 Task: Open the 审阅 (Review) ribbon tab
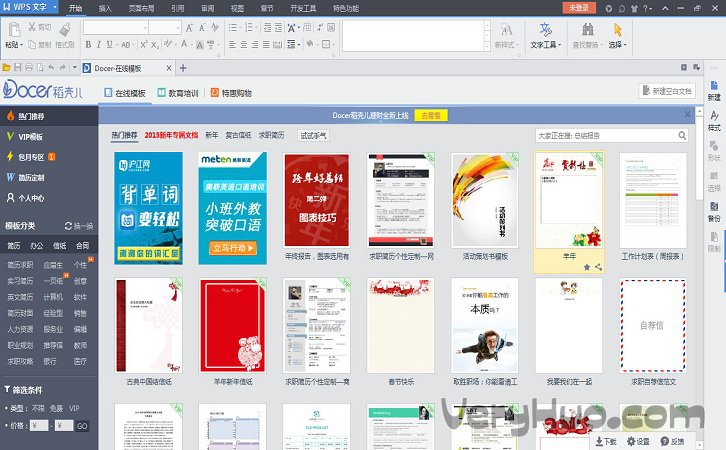coord(207,8)
